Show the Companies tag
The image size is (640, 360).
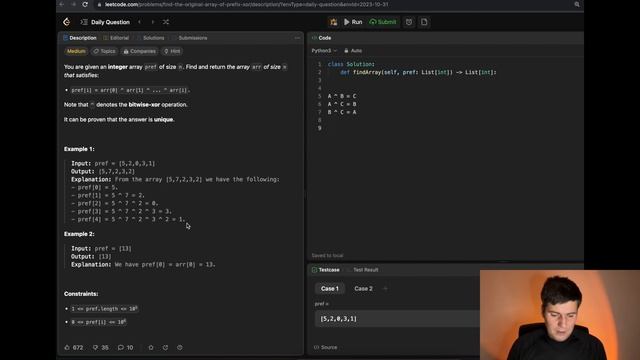pos(140,51)
